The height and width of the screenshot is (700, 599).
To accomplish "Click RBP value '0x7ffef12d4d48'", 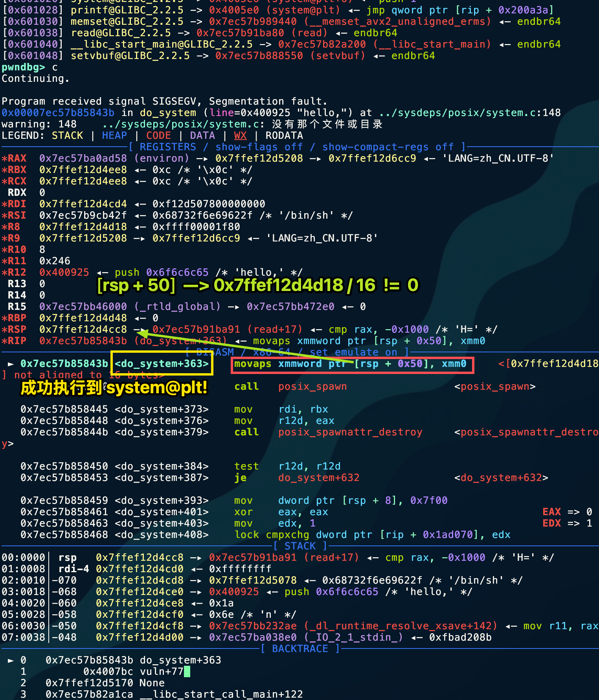I will tap(83, 318).
